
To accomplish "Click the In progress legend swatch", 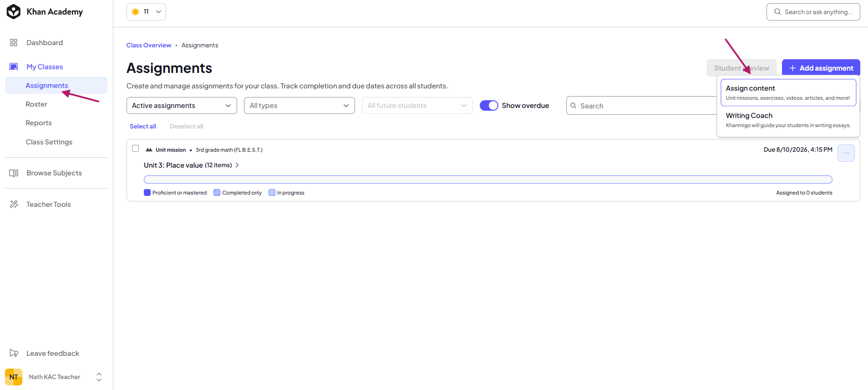I will [272, 192].
